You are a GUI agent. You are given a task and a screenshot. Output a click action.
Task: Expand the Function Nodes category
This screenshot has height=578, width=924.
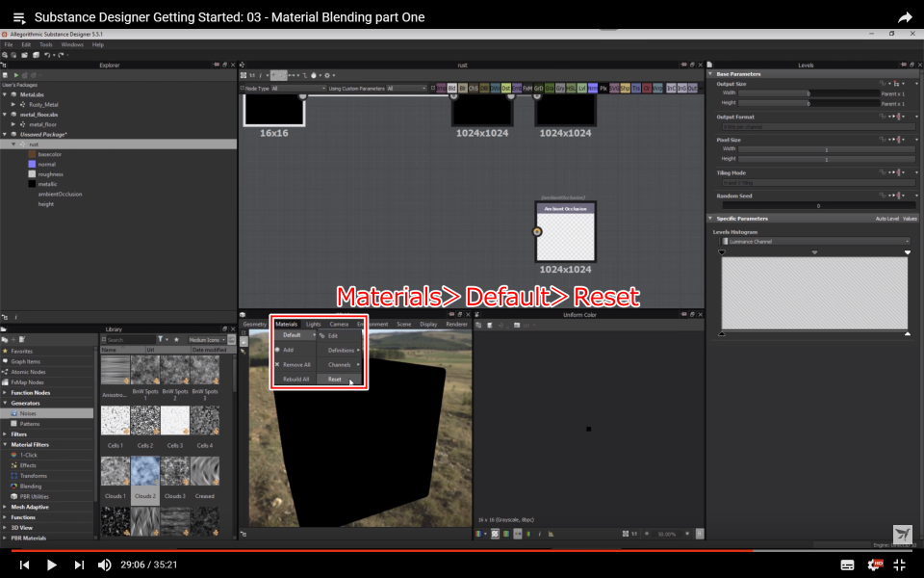coord(5,393)
